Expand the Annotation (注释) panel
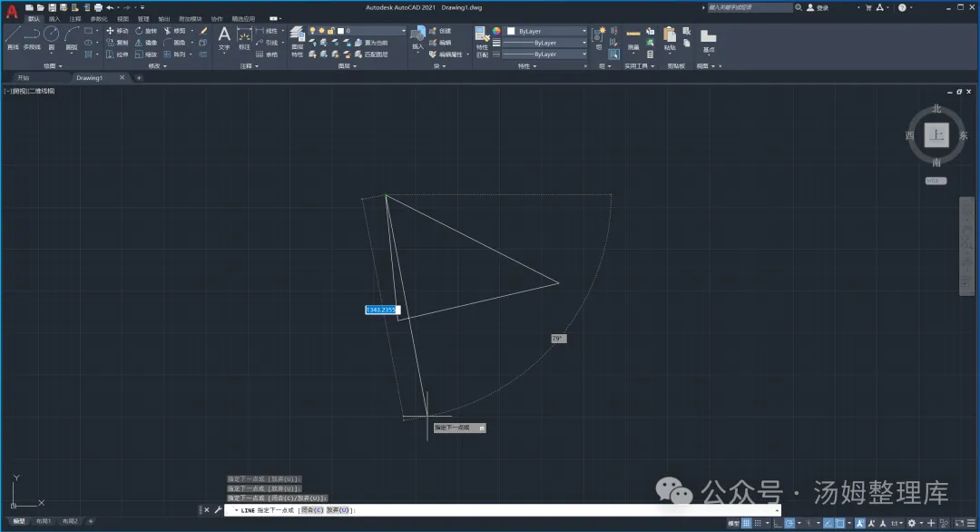Image resolution: width=980 pixels, height=532 pixels. (x=249, y=65)
